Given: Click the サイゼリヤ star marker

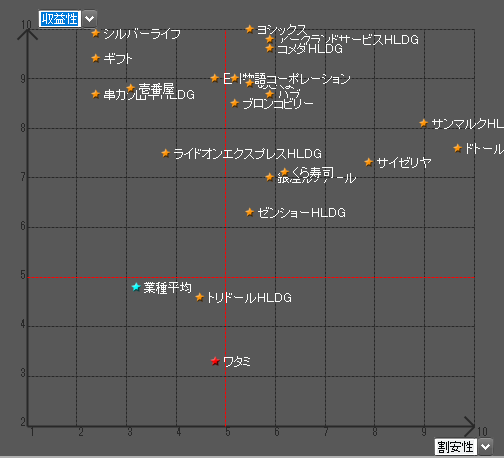Looking at the screenshot, I should click(368, 162).
